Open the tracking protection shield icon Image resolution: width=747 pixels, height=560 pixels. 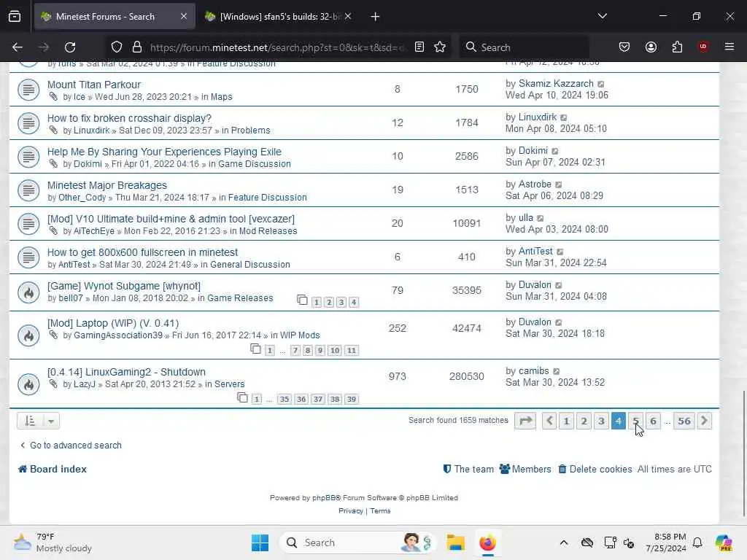tap(117, 47)
